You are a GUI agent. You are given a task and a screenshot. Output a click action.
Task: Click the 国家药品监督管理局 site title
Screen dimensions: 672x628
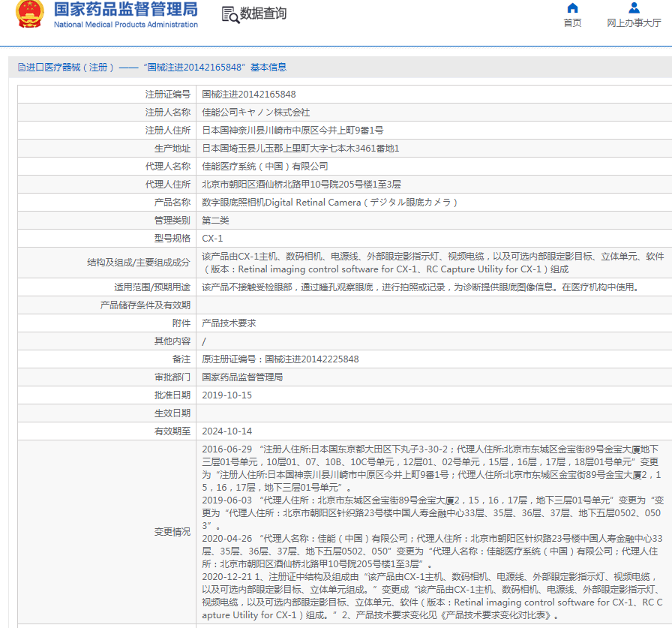point(126,10)
